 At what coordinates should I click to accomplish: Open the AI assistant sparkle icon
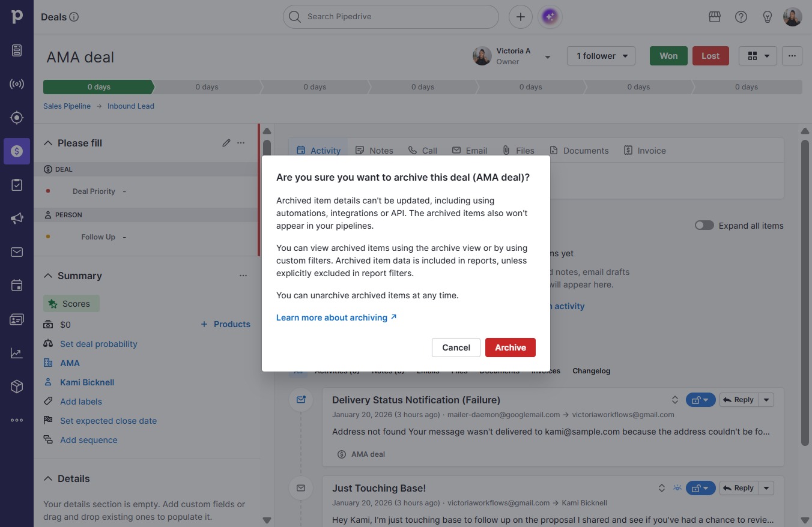click(x=550, y=17)
